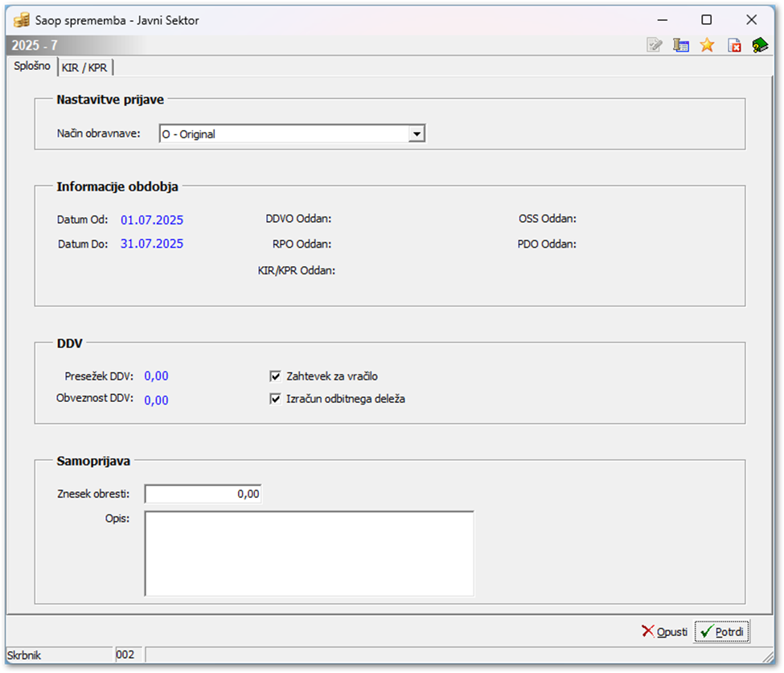Select the Splošno tab
This screenshot has height=673, width=784.
(32, 66)
